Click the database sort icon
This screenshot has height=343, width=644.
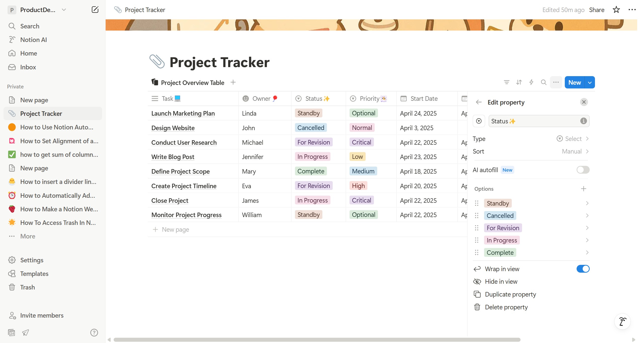519,82
